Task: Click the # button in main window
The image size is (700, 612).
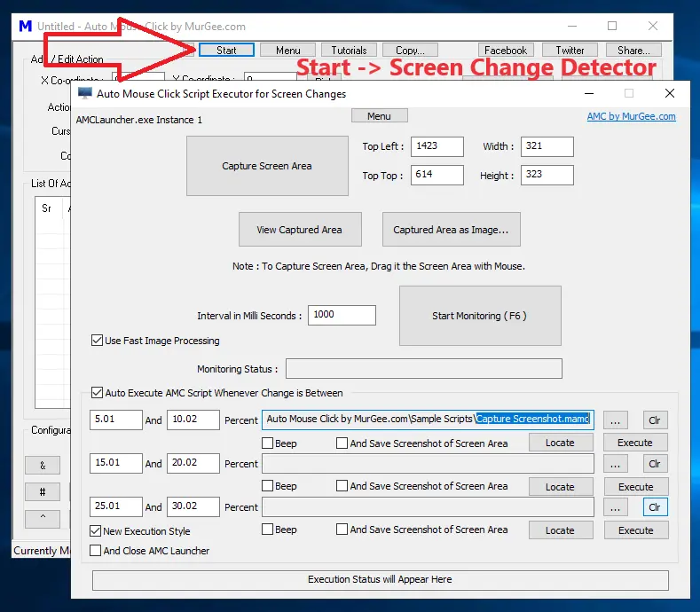Action: tap(43, 492)
